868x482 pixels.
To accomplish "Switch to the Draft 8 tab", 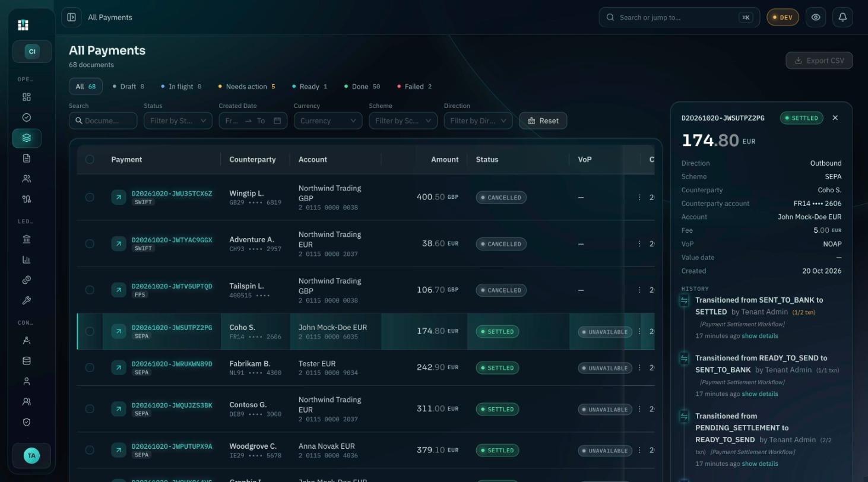I will point(128,87).
